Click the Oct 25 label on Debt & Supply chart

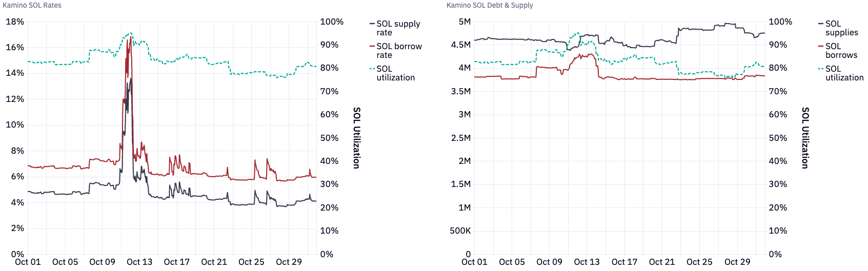[x=699, y=262]
